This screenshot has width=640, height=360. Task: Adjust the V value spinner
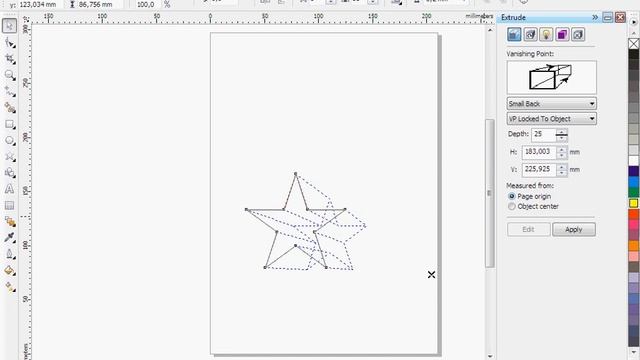point(562,170)
